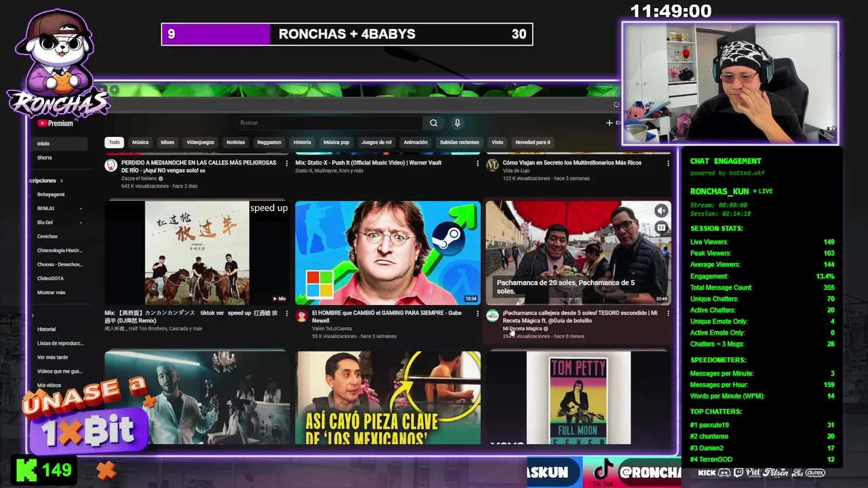The image size is (868, 488).
Task: Expand the Suscripciones section arrow
Action: (x=62, y=180)
